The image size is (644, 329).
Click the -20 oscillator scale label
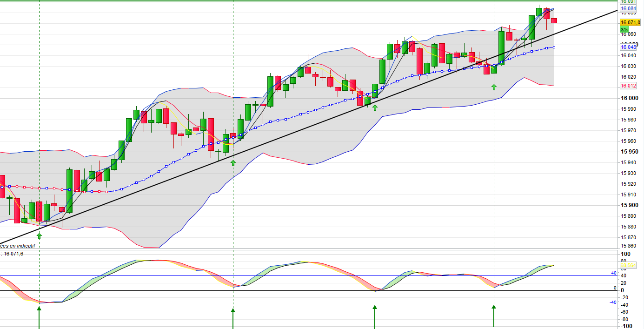(625, 297)
